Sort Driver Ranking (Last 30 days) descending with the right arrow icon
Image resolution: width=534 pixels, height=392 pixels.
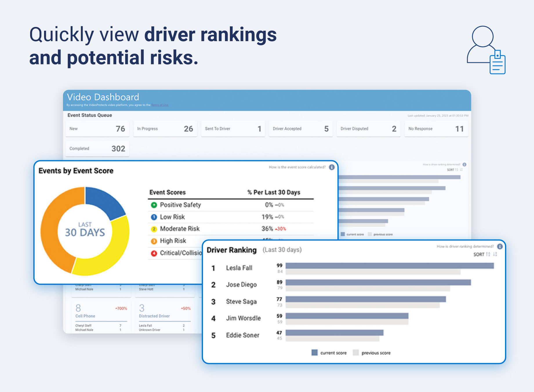tap(495, 254)
